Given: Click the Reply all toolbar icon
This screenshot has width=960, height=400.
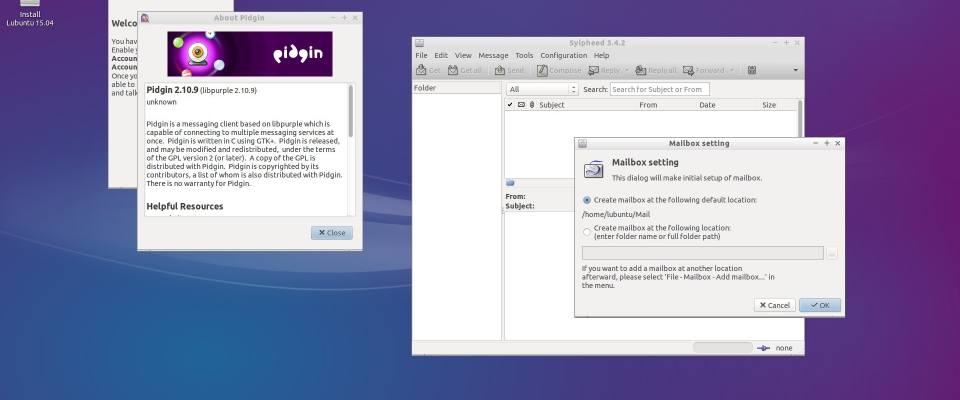Looking at the screenshot, I should tap(640, 70).
